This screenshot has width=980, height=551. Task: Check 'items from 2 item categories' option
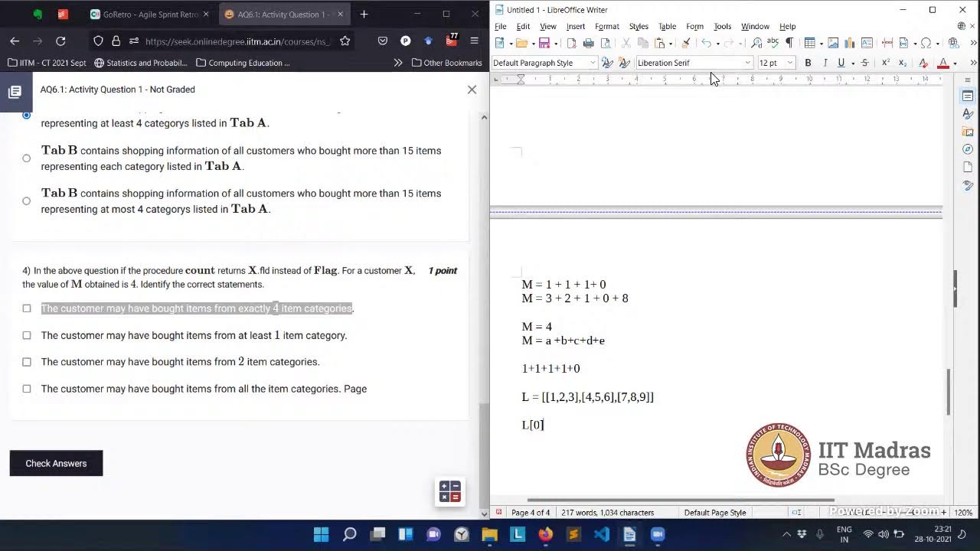27,362
